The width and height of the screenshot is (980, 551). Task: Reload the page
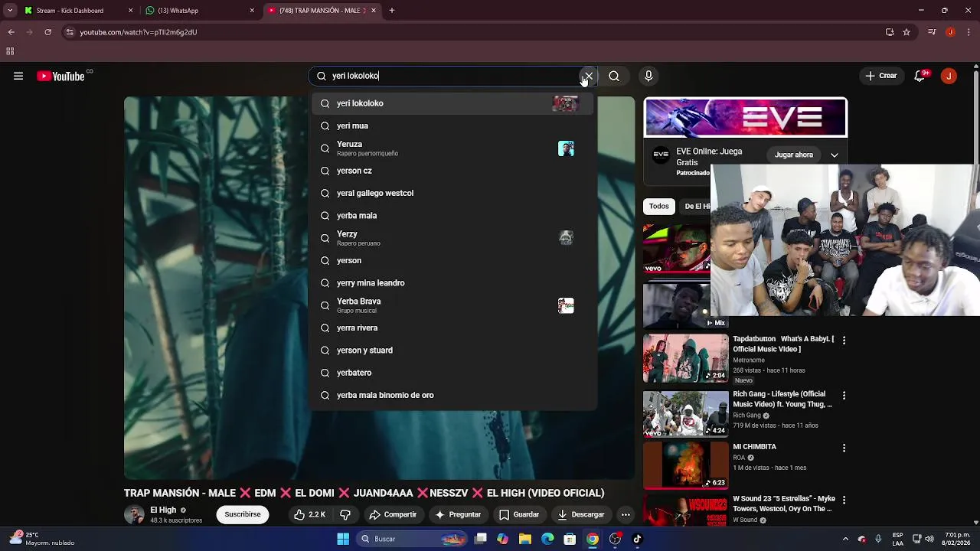point(47,32)
